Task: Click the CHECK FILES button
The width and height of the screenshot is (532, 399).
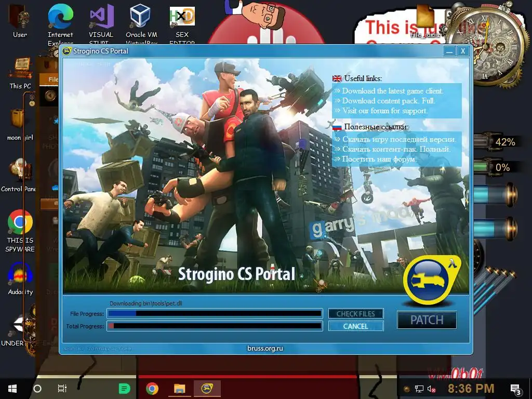Action: pyautogui.click(x=355, y=314)
